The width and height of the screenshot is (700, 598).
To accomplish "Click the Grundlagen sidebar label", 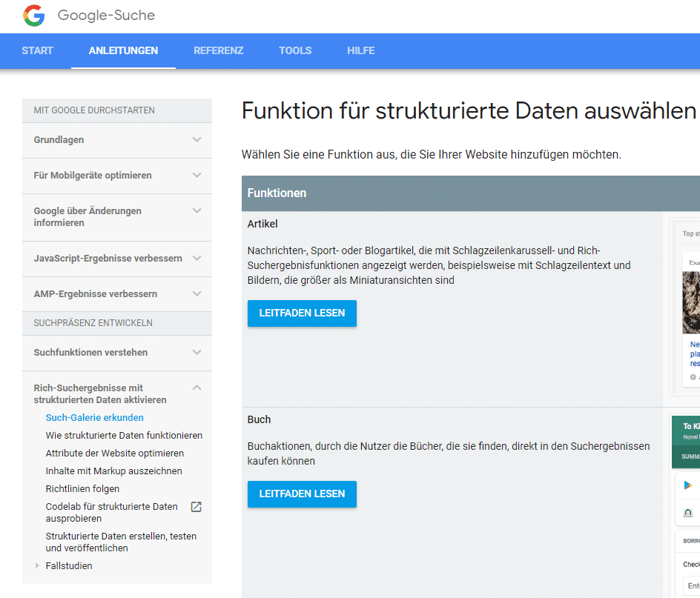I will coord(59,140).
